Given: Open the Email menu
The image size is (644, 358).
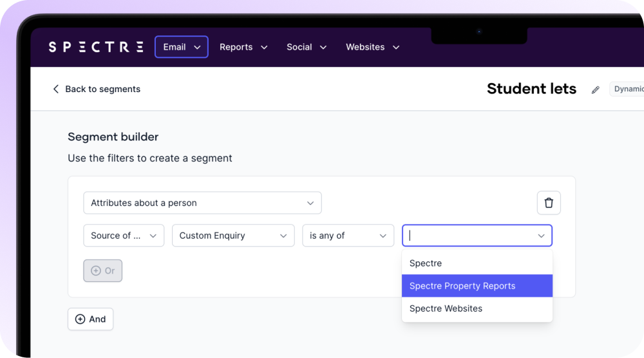Looking at the screenshot, I should (x=182, y=47).
